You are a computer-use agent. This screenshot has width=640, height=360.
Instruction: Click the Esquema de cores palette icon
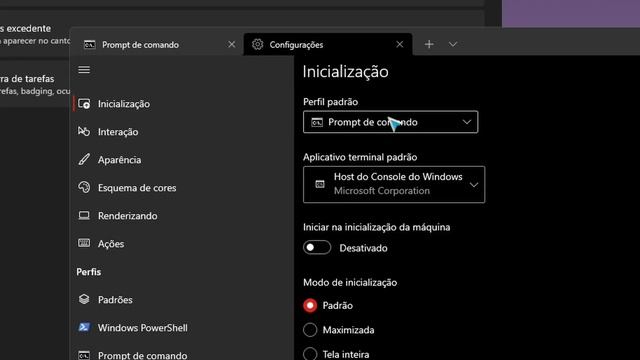pos(84,187)
